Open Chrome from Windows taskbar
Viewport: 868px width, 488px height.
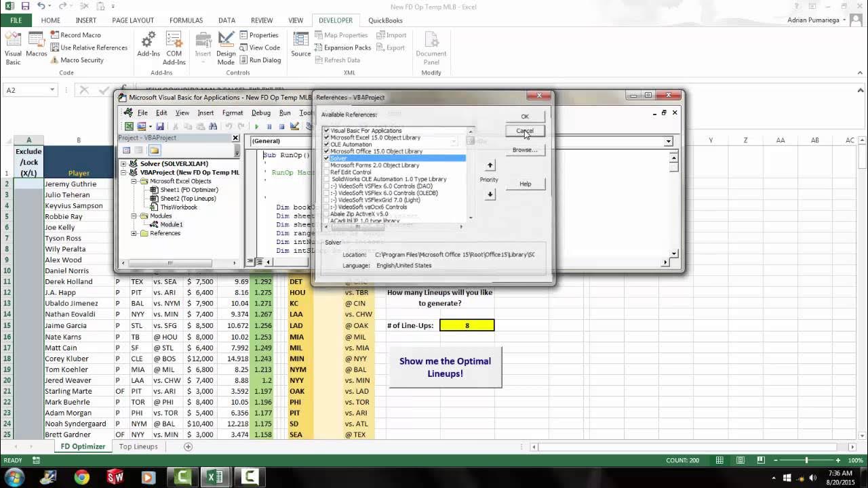click(81, 477)
